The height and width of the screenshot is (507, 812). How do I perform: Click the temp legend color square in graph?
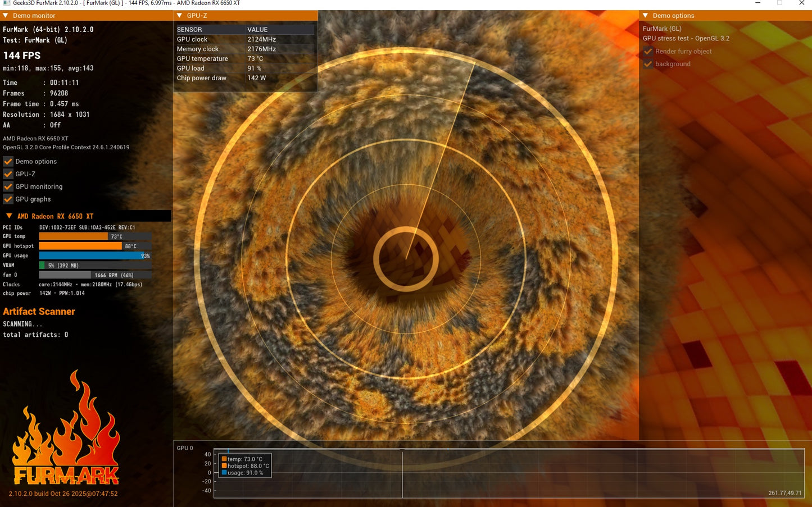point(224,459)
